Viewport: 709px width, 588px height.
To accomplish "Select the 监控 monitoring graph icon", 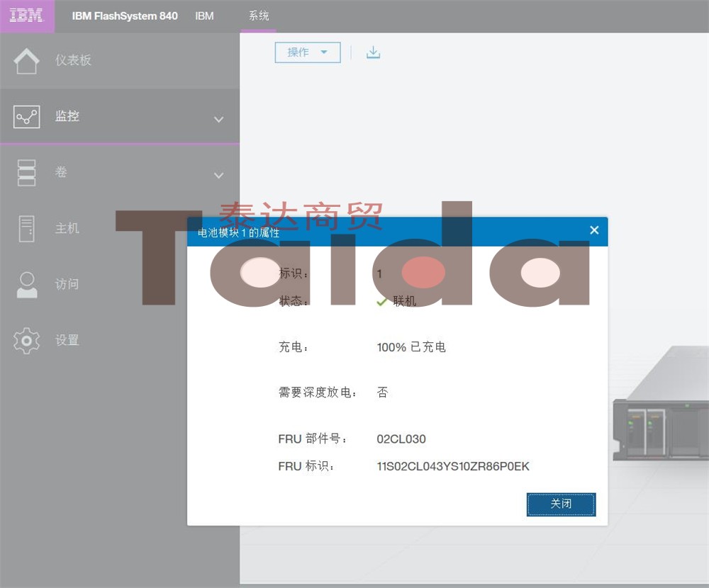I will coord(27,117).
